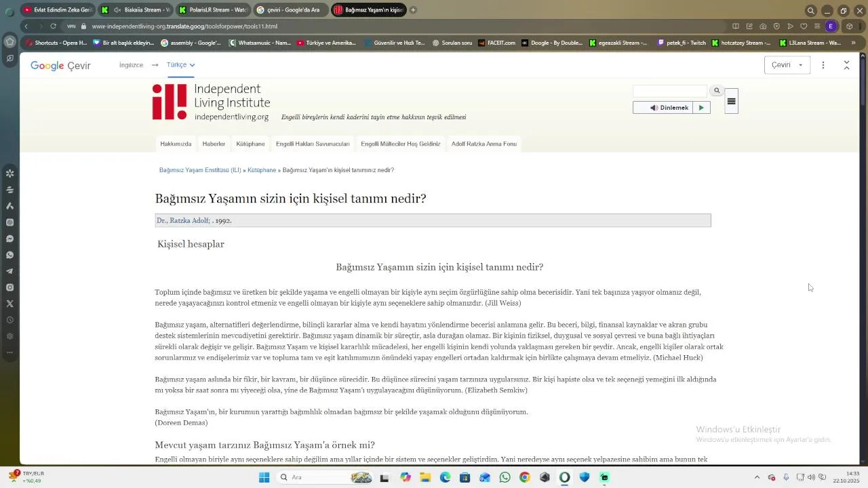Viewport: 868px width, 488px height.
Task: Click the volume icon in system tray
Action: point(811,477)
